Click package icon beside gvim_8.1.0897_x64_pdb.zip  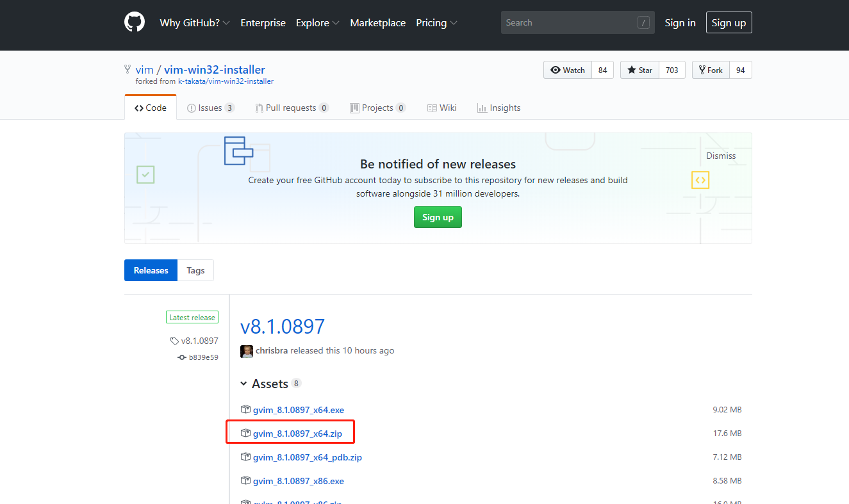pyautogui.click(x=245, y=457)
